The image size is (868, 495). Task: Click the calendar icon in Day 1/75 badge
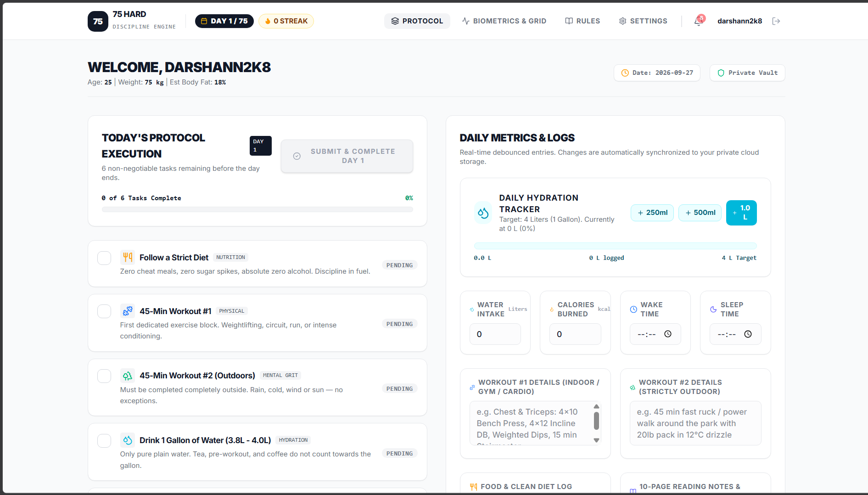(x=204, y=21)
